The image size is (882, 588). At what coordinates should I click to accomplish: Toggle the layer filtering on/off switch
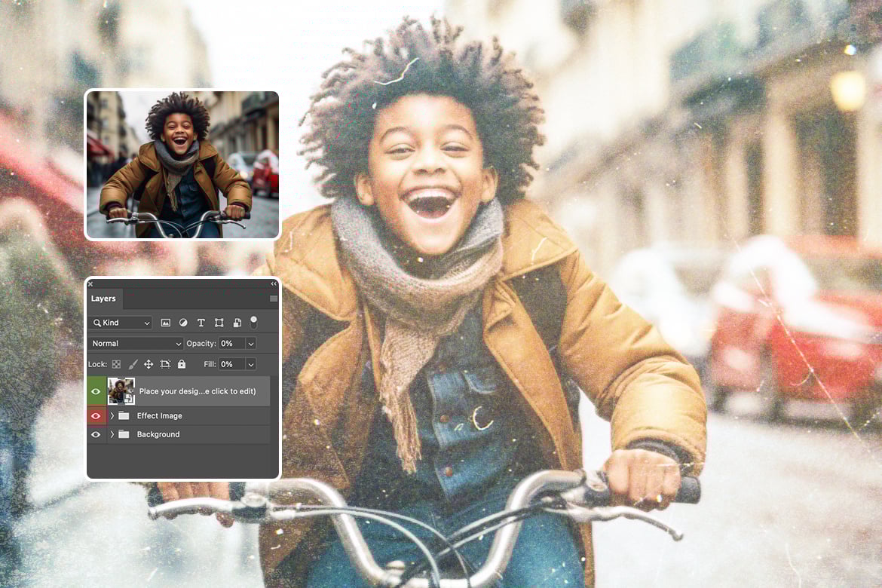pyautogui.click(x=254, y=323)
